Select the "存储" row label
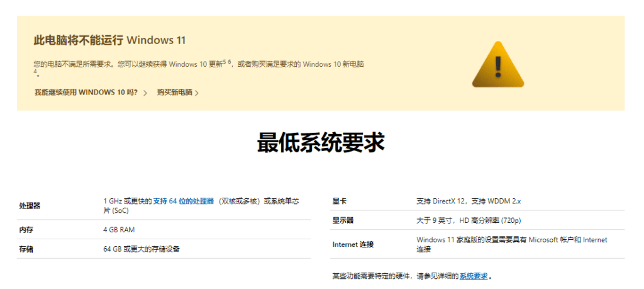The height and width of the screenshot is (289, 644). click(x=26, y=249)
